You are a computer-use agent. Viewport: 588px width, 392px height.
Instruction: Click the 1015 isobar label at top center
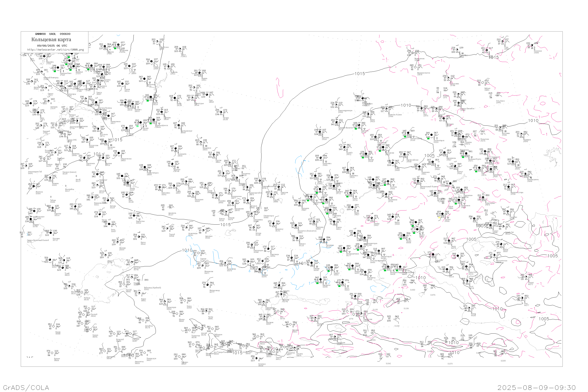point(360,73)
